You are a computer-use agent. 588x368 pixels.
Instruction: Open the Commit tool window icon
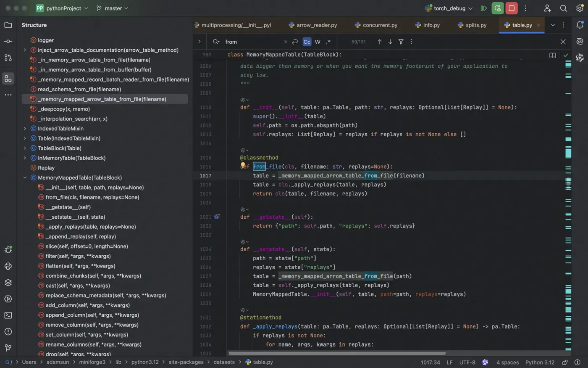8,41
